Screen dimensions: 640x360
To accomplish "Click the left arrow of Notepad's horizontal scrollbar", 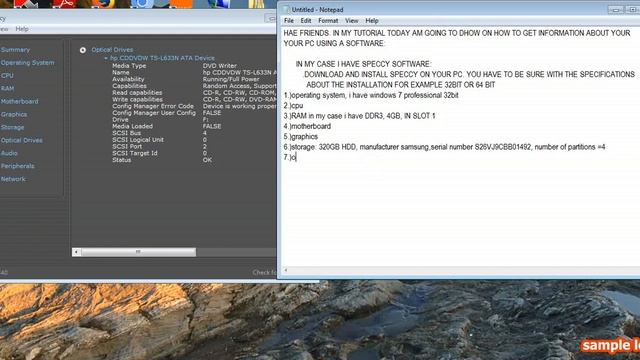I will coord(286,270).
